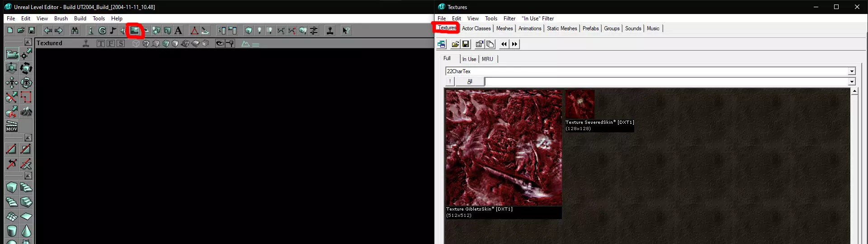Switch viewport to Side view S button
The width and height of the screenshot is (868, 244).
(121, 43)
